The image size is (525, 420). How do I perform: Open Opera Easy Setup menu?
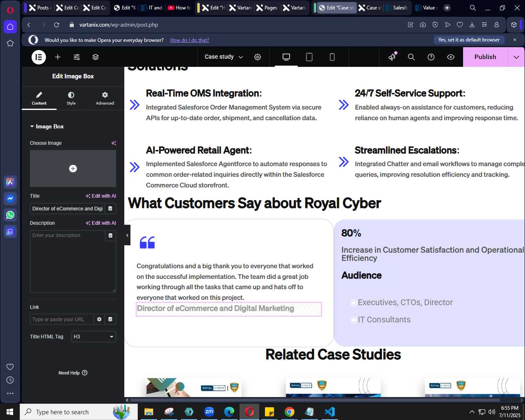point(484,25)
